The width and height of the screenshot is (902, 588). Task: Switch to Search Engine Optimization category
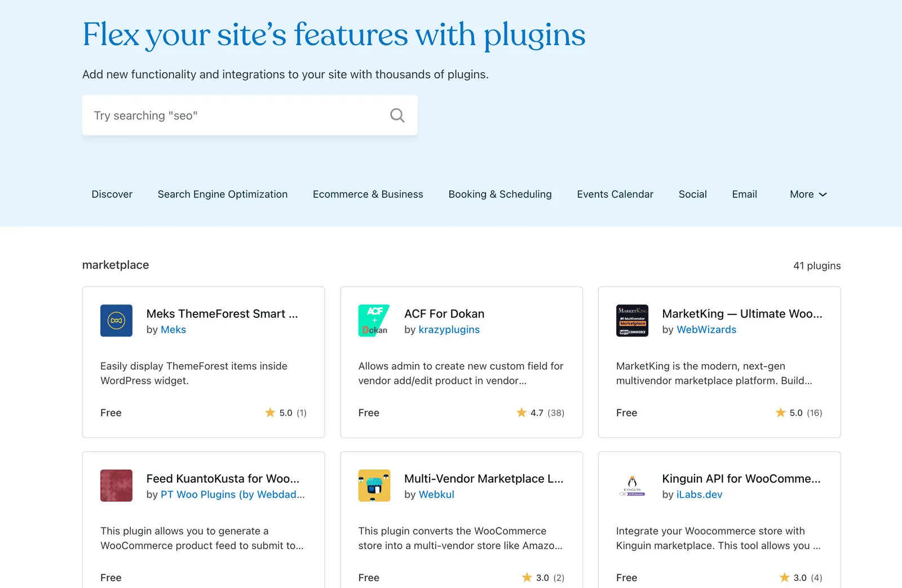(x=223, y=194)
